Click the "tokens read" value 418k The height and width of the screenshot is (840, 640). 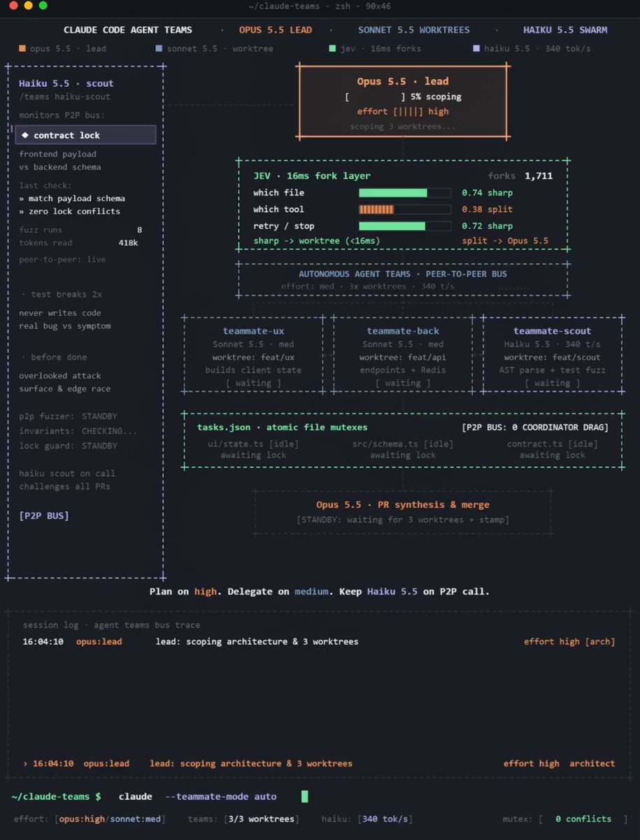coord(129,243)
